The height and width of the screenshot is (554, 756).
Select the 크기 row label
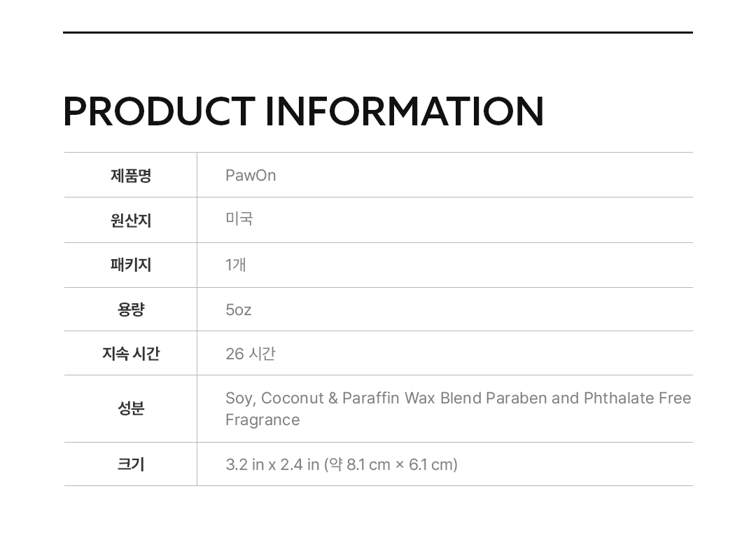click(x=131, y=464)
